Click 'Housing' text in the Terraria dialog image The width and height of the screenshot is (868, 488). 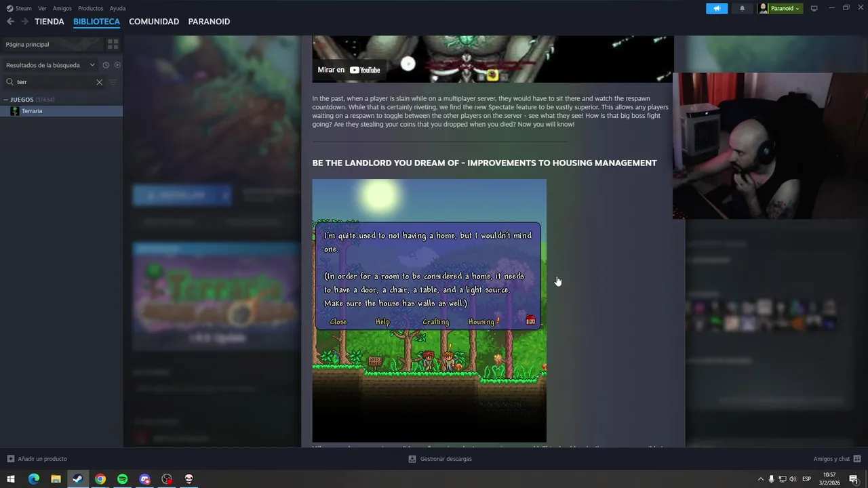pyautogui.click(x=481, y=322)
